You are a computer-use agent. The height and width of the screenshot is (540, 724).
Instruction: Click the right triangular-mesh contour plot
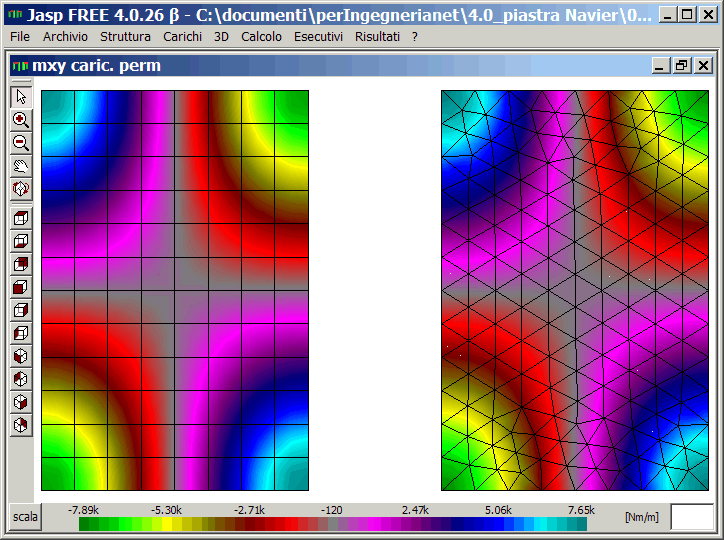click(575, 290)
